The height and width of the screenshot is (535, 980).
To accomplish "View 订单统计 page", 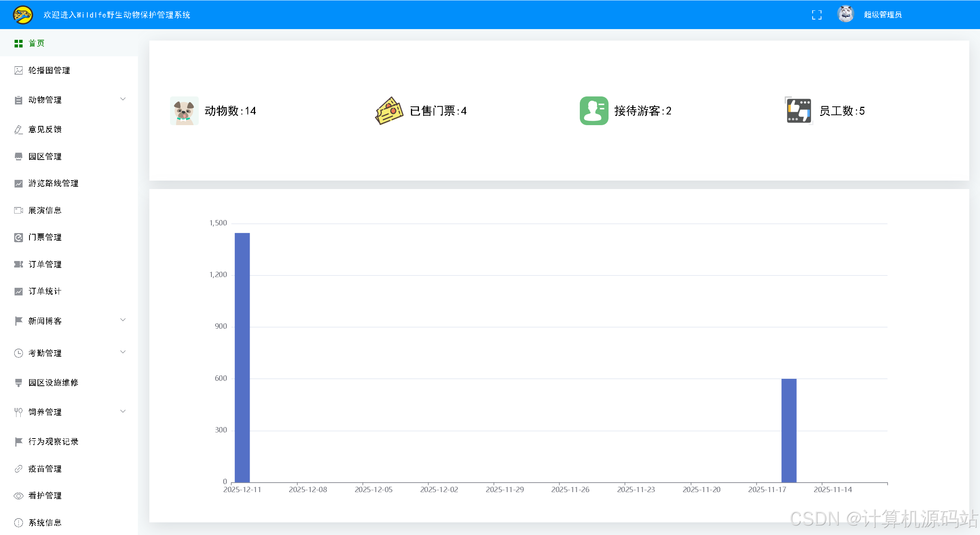I will pyautogui.click(x=69, y=291).
